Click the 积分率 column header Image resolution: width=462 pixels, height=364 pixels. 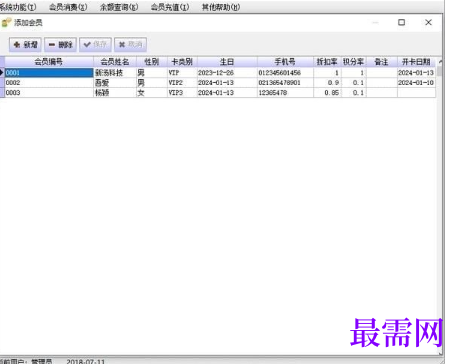click(x=354, y=62)
